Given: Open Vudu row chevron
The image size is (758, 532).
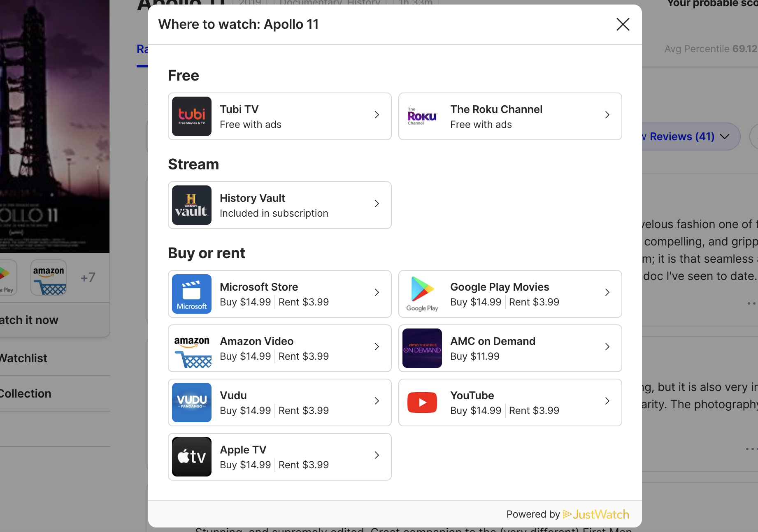Looking at the screenshot, I should [377, 401].
